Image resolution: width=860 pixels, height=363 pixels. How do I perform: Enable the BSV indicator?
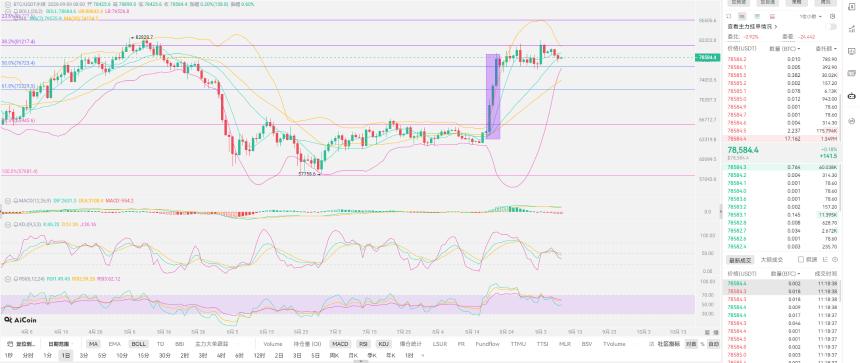[586, 344]
